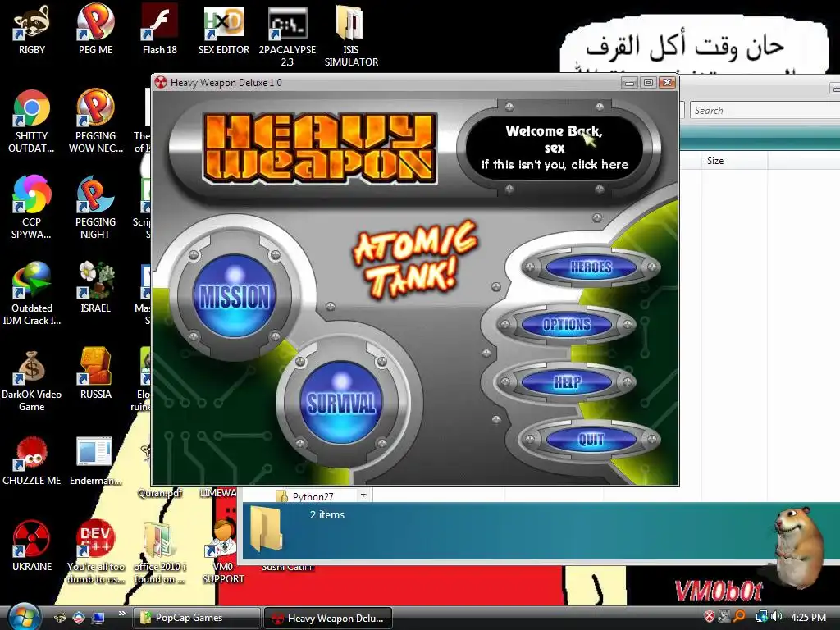
Task: Open the CCP SPYWA... pinwheel icon
Action: (32, 207)
